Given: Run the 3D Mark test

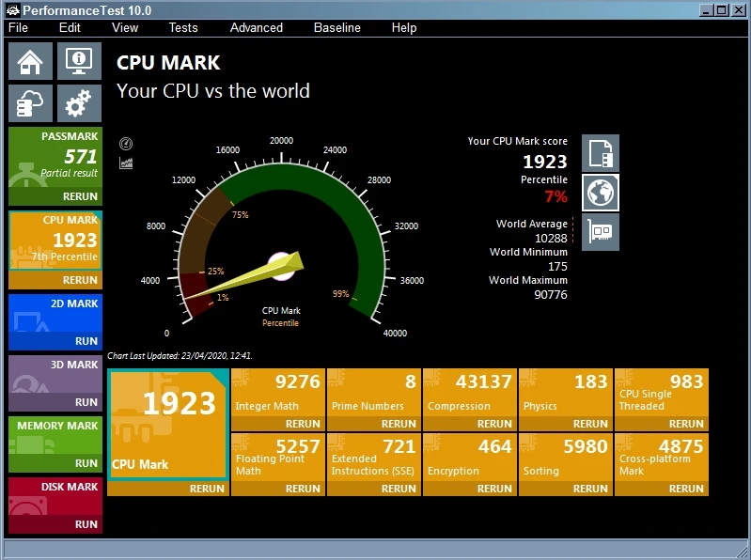Looking at the screenshot, I should pos(55,402).
